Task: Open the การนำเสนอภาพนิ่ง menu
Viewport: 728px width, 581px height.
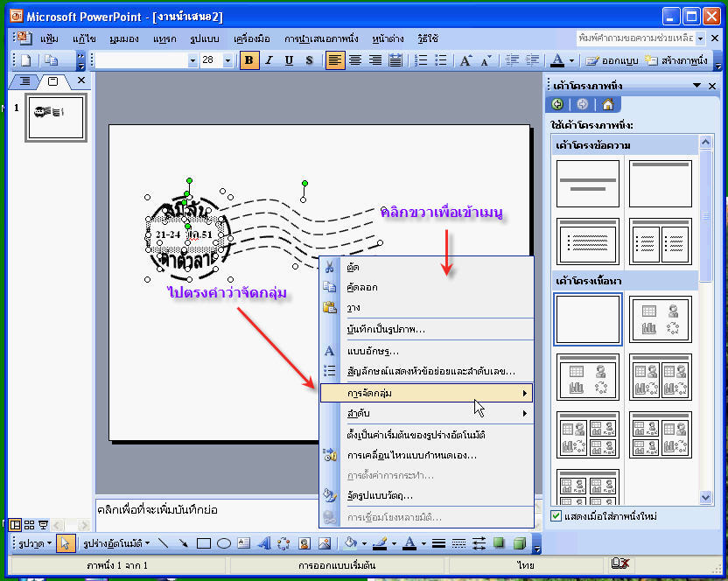Action: pos(321,38)
